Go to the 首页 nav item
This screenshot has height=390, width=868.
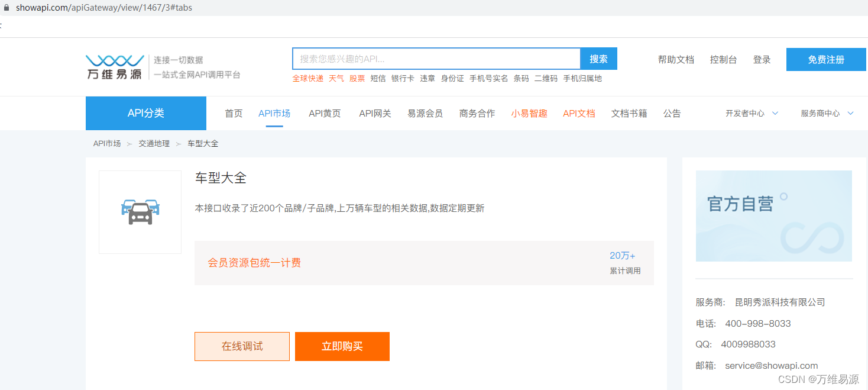[234, 113]
